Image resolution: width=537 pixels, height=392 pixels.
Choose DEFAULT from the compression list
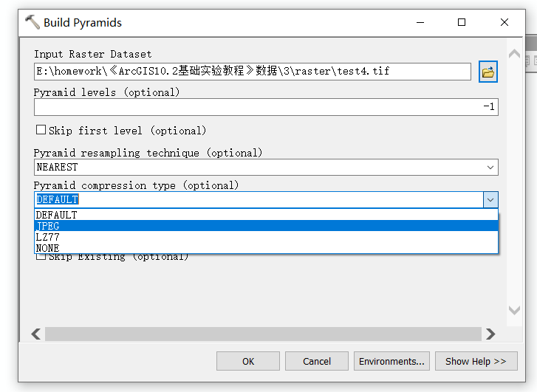(266, 215)
